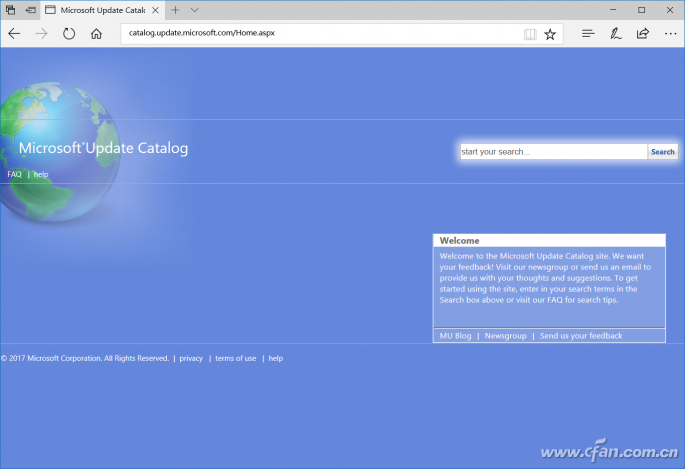This screenshot has width=685, height=469.
Task: Open the FAQ link under the title
Action: coord(14,174)
